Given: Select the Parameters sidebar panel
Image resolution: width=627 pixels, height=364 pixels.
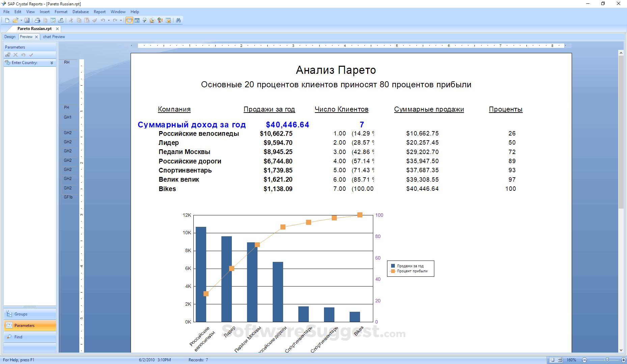Looking at the screenshot, I should (24, 325).
